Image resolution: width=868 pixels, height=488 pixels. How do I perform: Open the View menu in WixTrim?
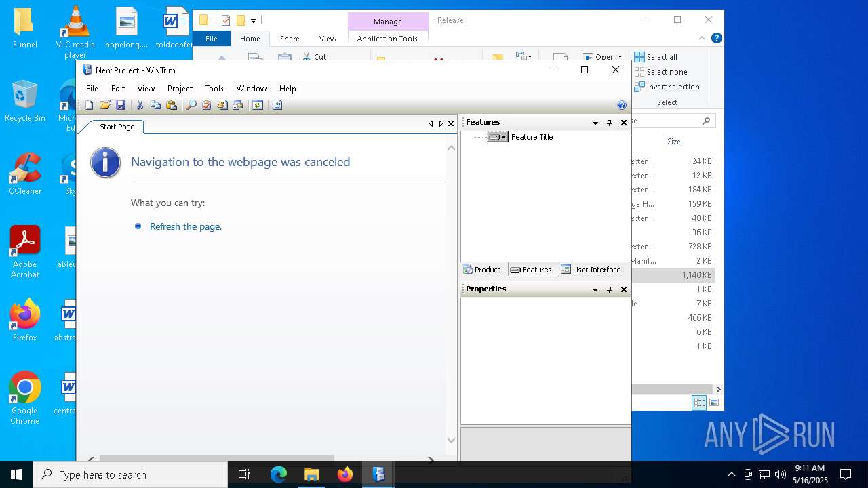tap(146, 89)
